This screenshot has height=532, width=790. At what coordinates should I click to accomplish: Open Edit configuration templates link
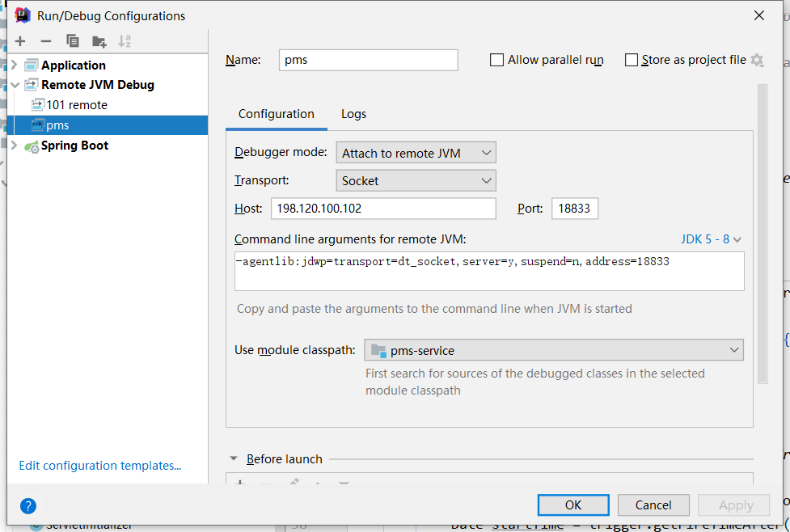100,466
